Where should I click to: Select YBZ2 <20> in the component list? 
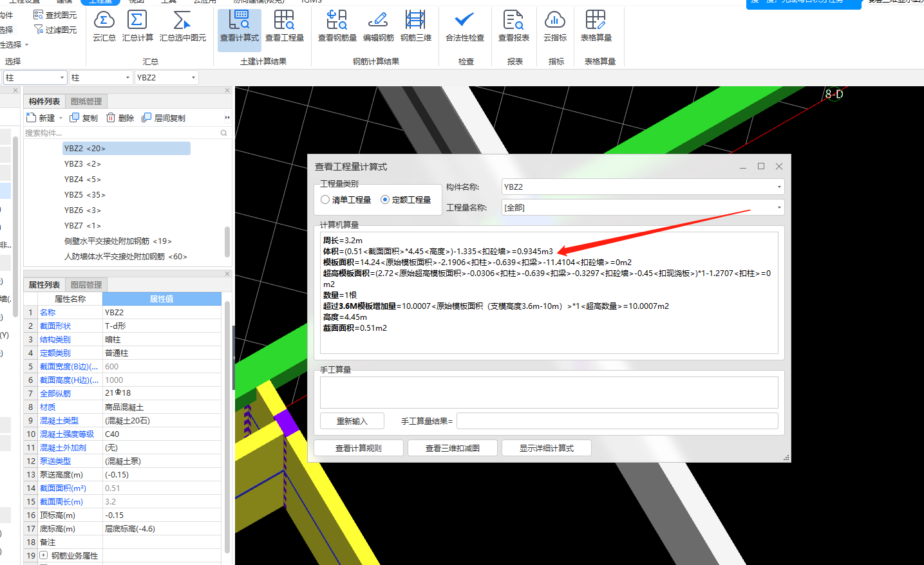coord(126,149)
